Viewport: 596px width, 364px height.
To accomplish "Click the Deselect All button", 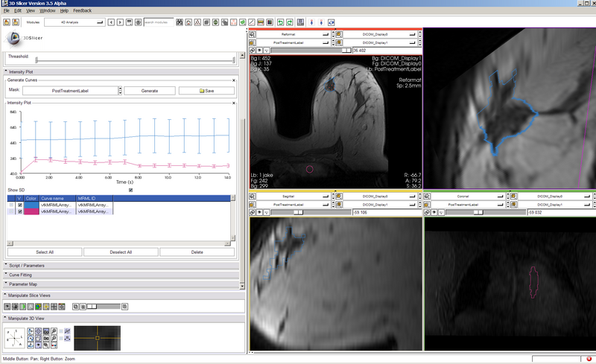I will click(121, 252).
